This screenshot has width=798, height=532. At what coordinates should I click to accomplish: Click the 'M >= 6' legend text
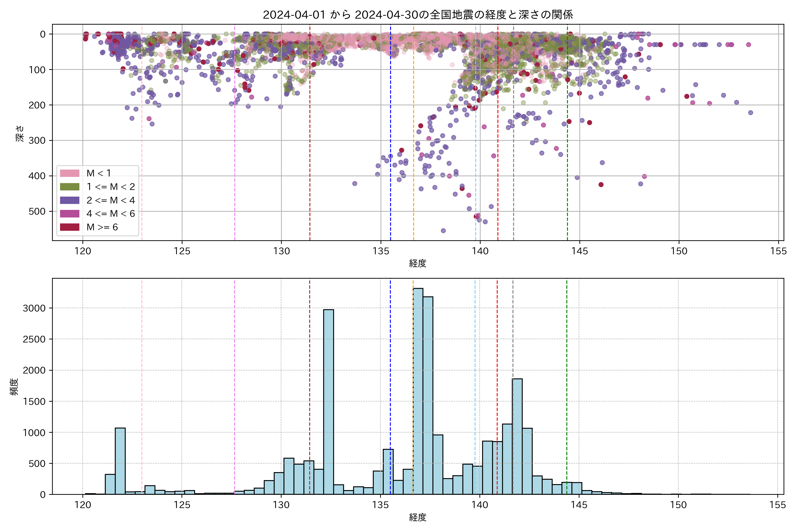[x=102, y=227]
